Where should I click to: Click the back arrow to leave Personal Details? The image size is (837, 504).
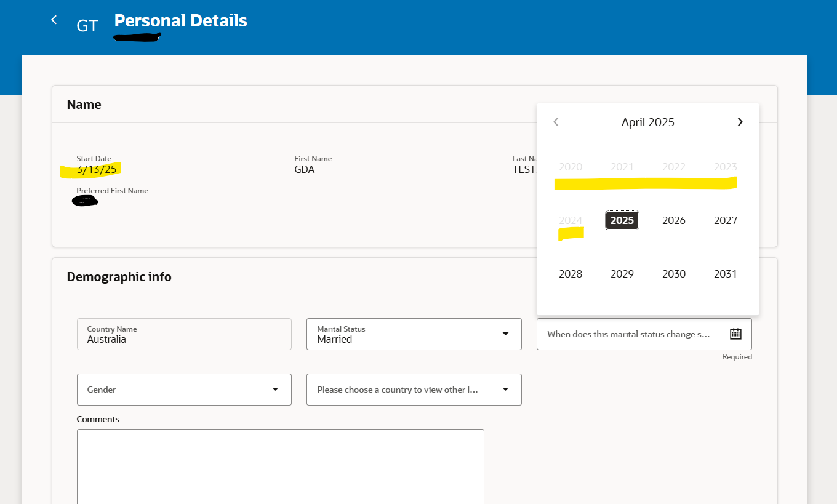point(54,19)
